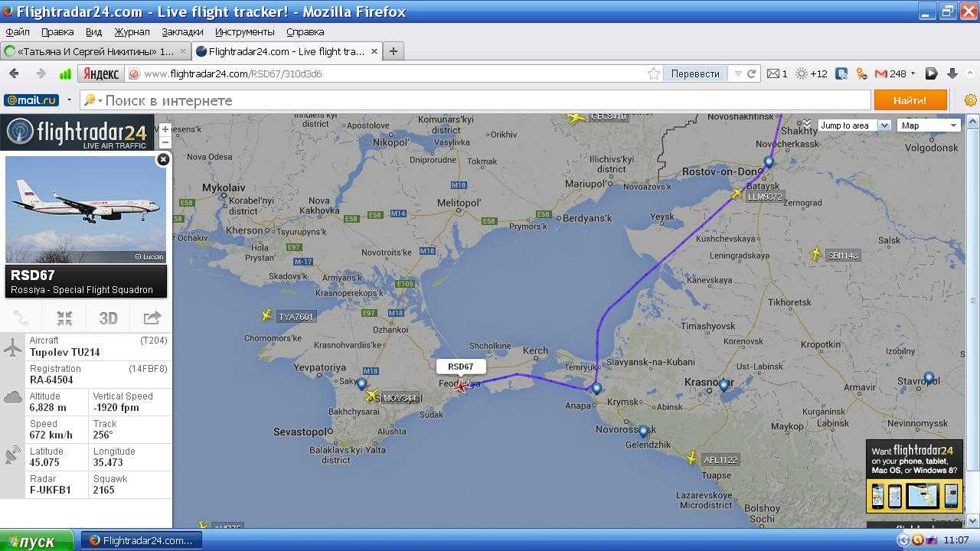Select the TYA7601 aircraft on map
This screenshot has height=551, width=980.
[266, 315]
